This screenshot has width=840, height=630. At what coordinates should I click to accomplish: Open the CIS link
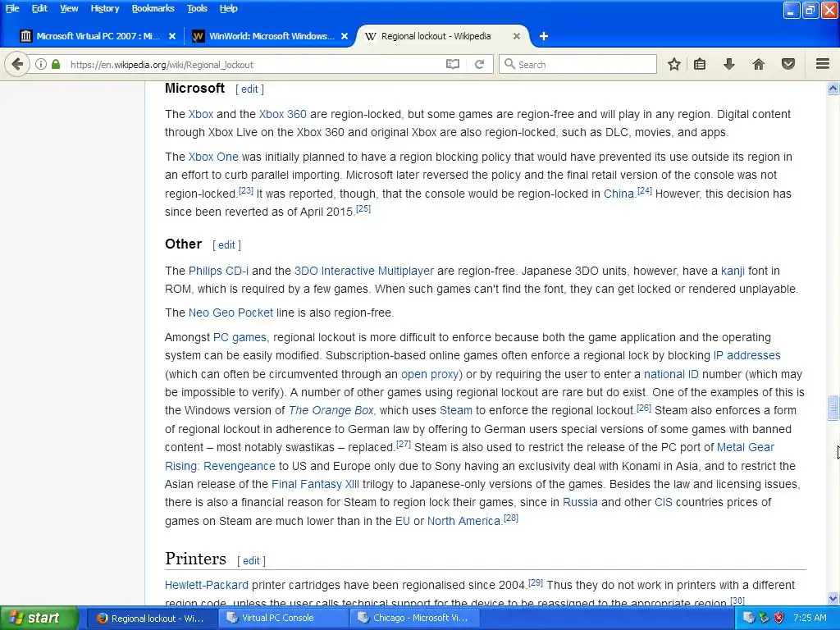point(663,503)
